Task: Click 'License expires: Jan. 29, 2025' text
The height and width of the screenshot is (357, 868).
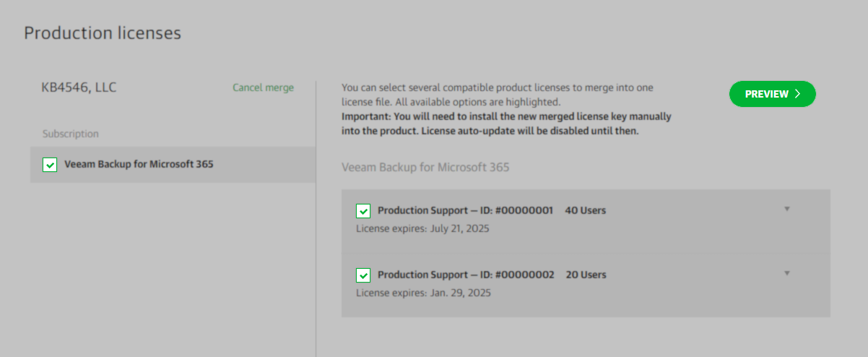Action: [x=423, y=293]
